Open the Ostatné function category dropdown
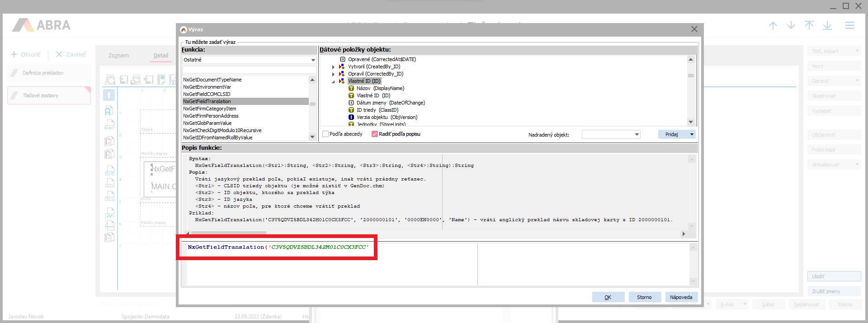The height and width of the screenshot is (323, 868). [x=312, y=60]
